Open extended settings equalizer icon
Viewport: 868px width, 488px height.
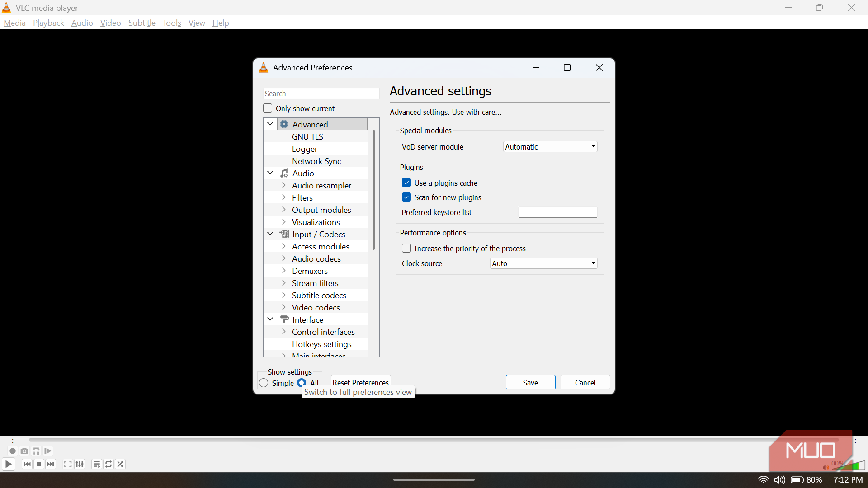tap(80, 464)
